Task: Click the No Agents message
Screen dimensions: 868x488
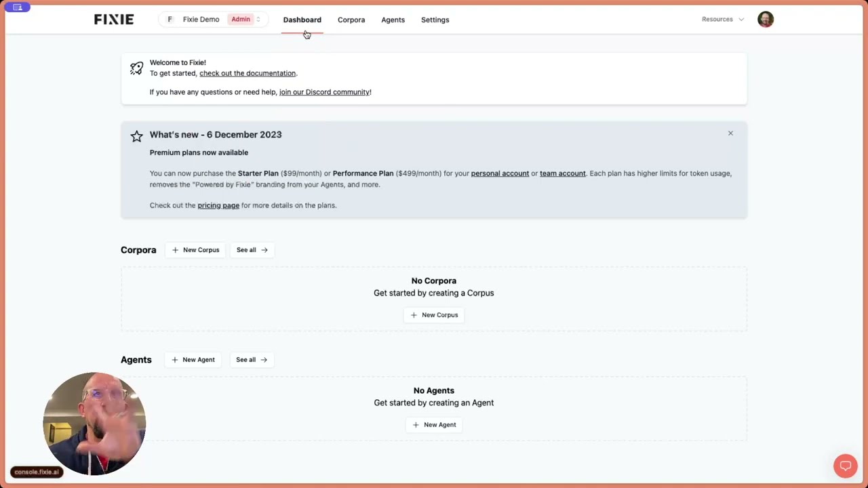Action: pos(434,390)
